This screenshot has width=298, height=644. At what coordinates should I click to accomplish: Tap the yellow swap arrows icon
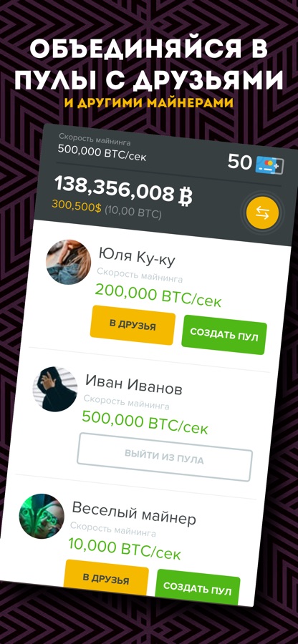point(262,213)
